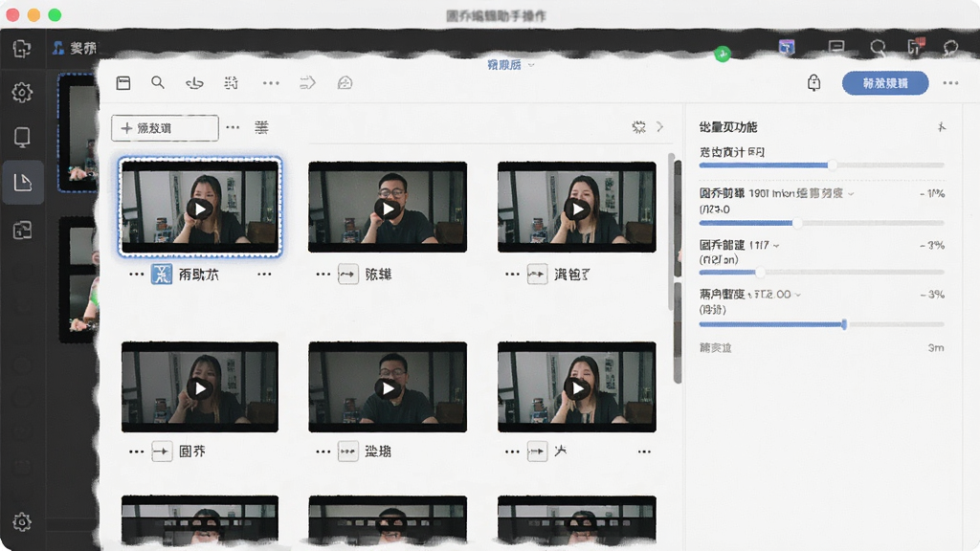Expand the chevron arrow beside the sparkle gear icon
Viewport: 980px width, 551px height.
pyautogui.click(x=660, y=127)
